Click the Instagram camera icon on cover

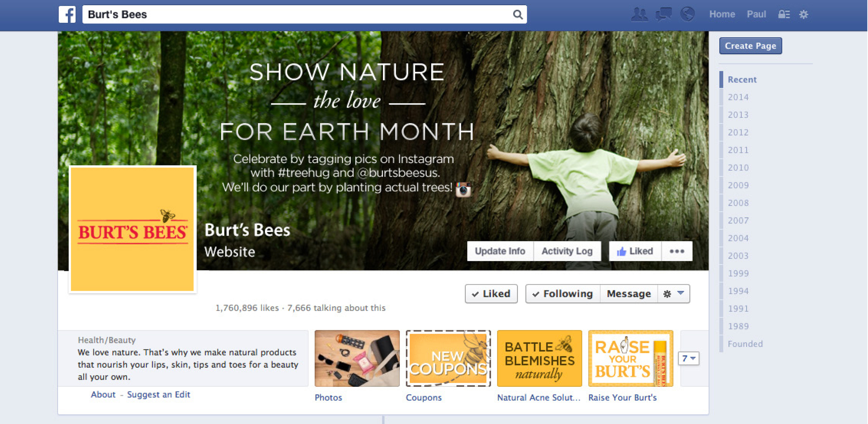(x=463, y=189)
